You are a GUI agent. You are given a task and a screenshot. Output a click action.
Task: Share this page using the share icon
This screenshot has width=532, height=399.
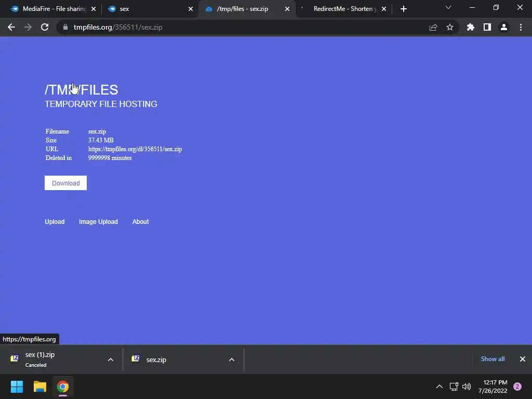(x=433, y=27)
